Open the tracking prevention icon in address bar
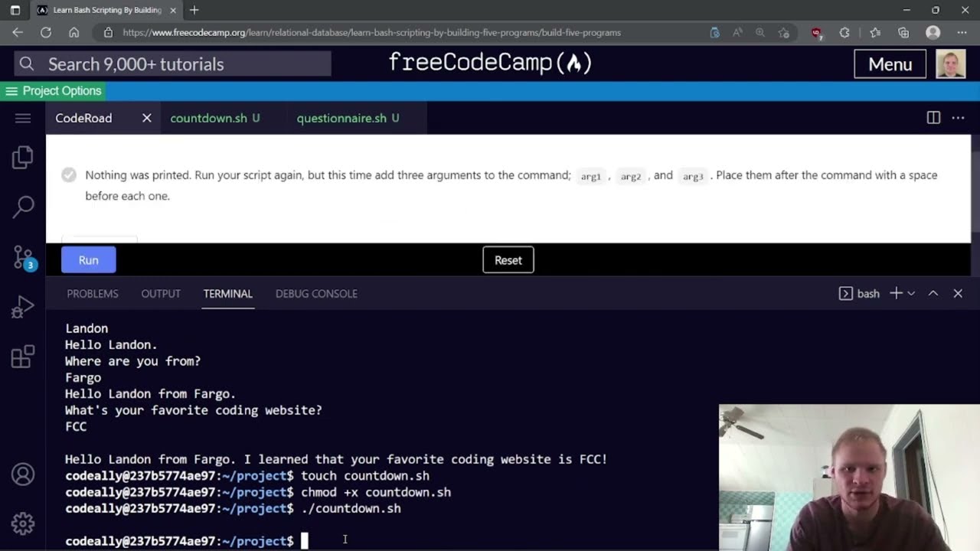980x551 pixels. [714, 32]
